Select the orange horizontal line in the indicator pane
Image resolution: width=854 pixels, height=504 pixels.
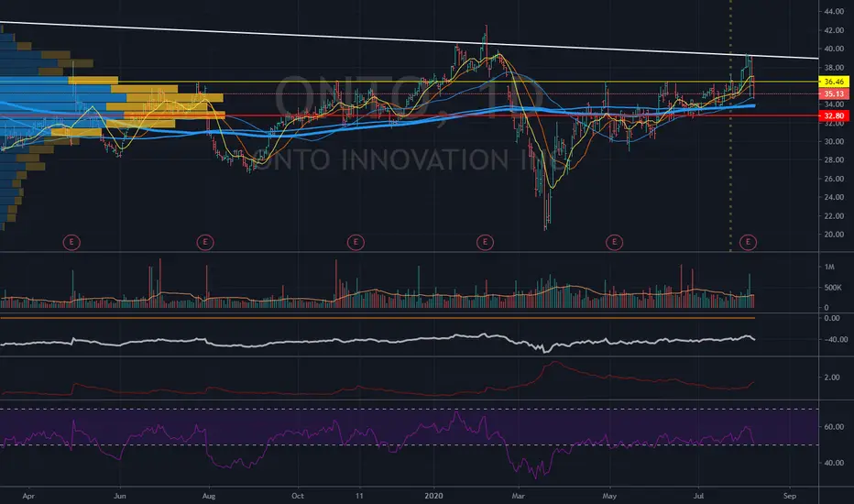(x=378, y=318)
